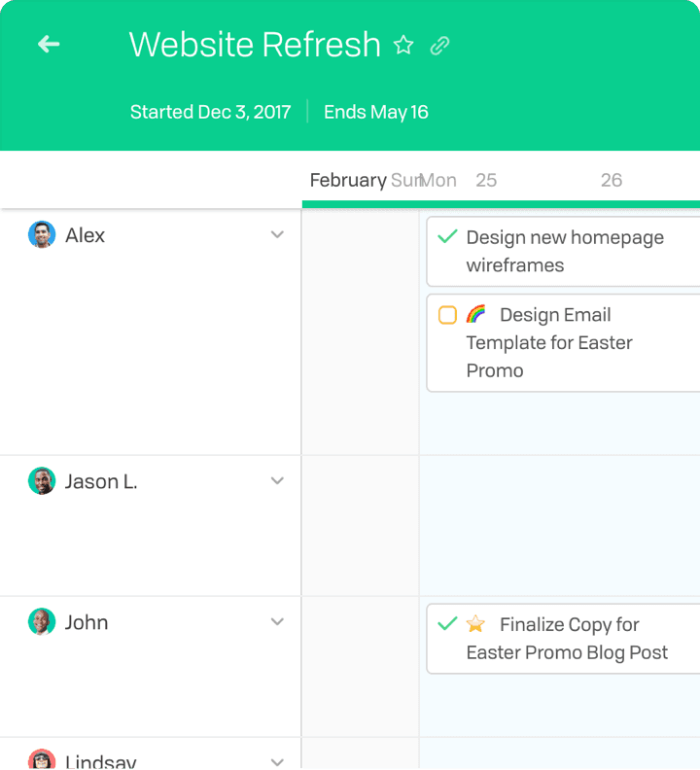This screenshot has height=770, width=700.
Task: Click John's avatar picture
Action: click(x=42, y=622)
